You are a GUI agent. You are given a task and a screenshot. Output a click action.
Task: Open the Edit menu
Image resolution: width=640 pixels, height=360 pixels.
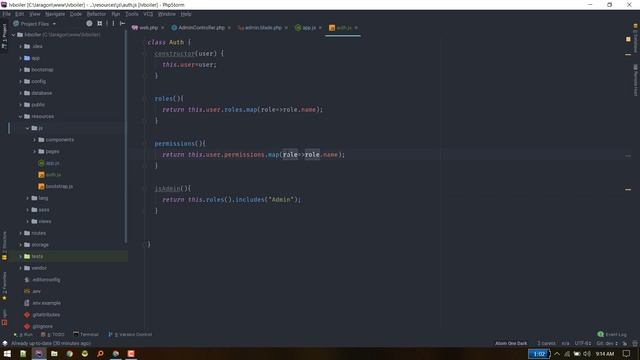tap(20, 14)
